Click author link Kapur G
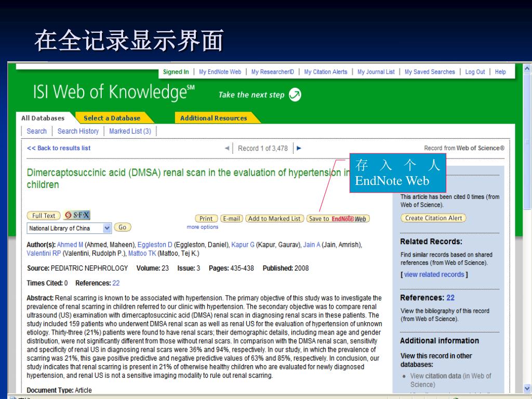The image size is (532, 399). click(x=243, y=245)
